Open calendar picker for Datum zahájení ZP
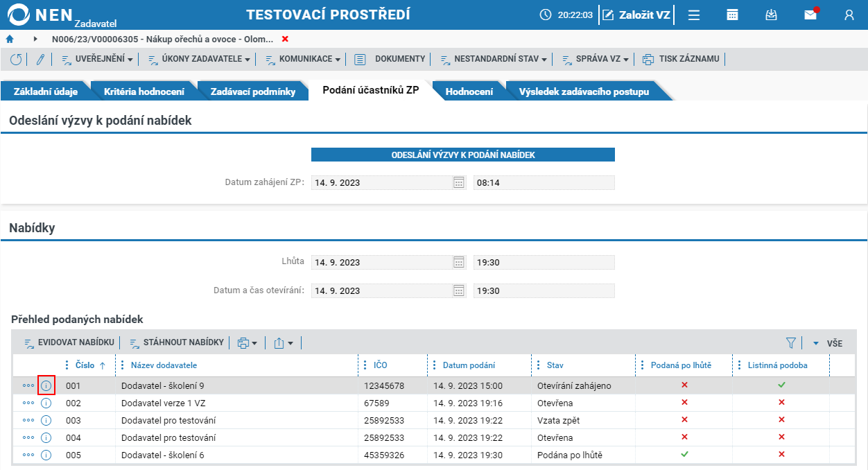868x470 pixels. click(x=458, y=183)
